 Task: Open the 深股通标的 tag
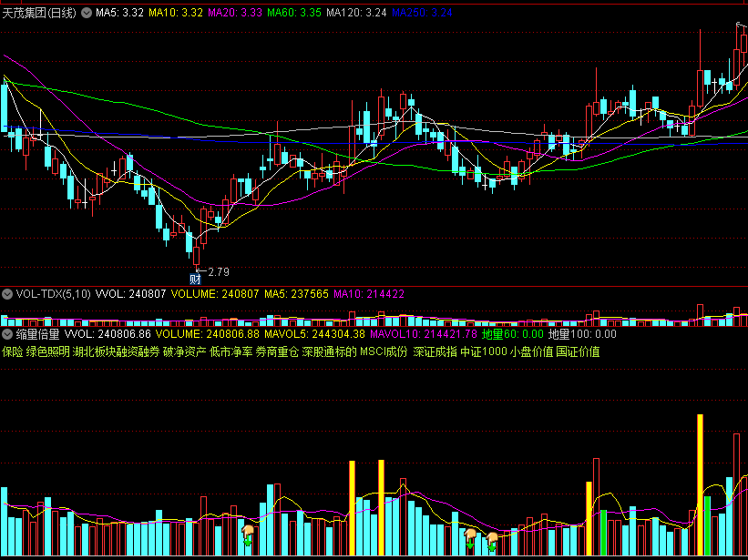click(x=329, y=352)
